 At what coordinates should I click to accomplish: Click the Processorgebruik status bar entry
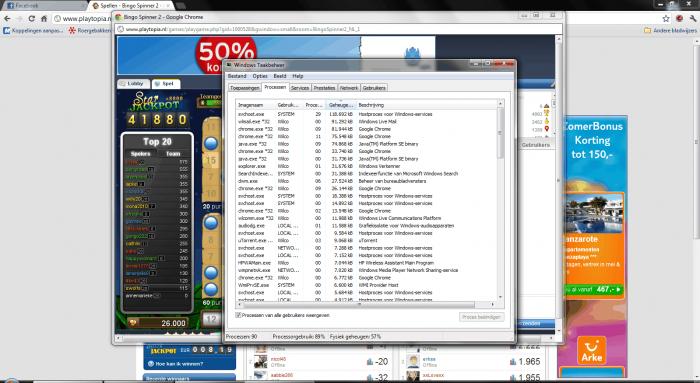point(299,337)
